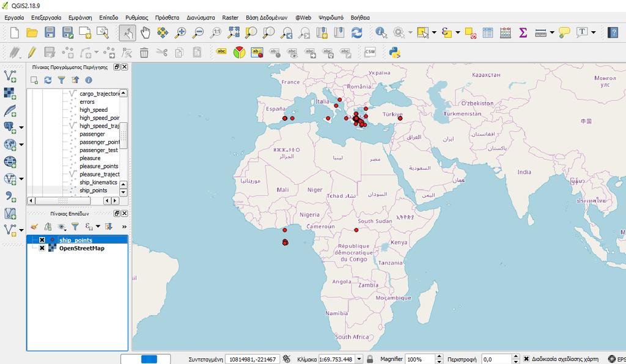This screenshot has height=364, width=626.
Task: Click the New Bookmark icon
Action: point(322,32)
